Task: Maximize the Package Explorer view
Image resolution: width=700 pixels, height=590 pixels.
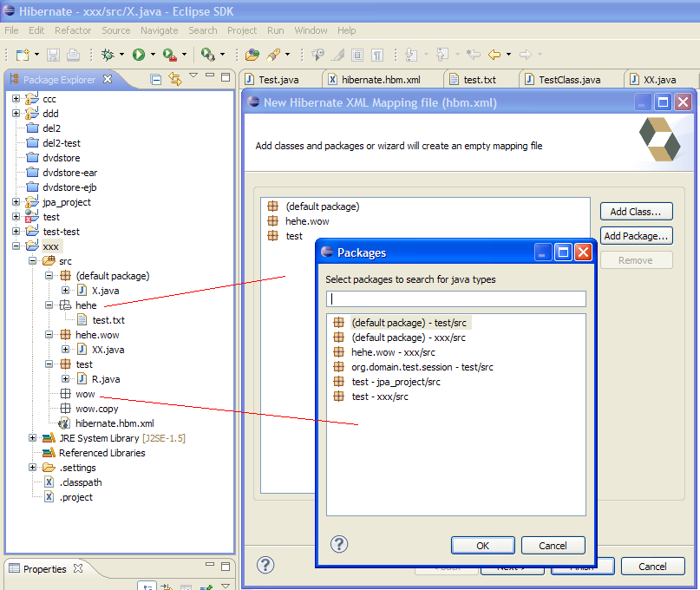Action: coord(226,77)
